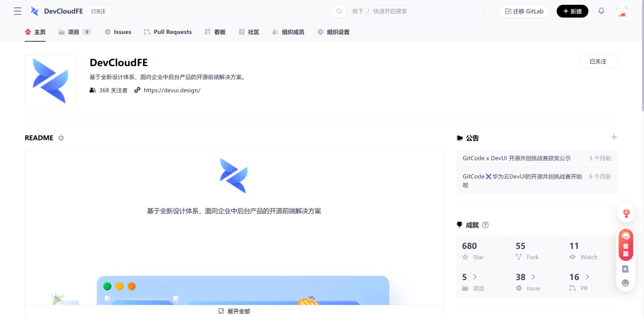The width and height of the screenshot is (644, 317).
Task: Click the achievements help question mark icon
Action: pyautogui.click(x=485, y=225)
